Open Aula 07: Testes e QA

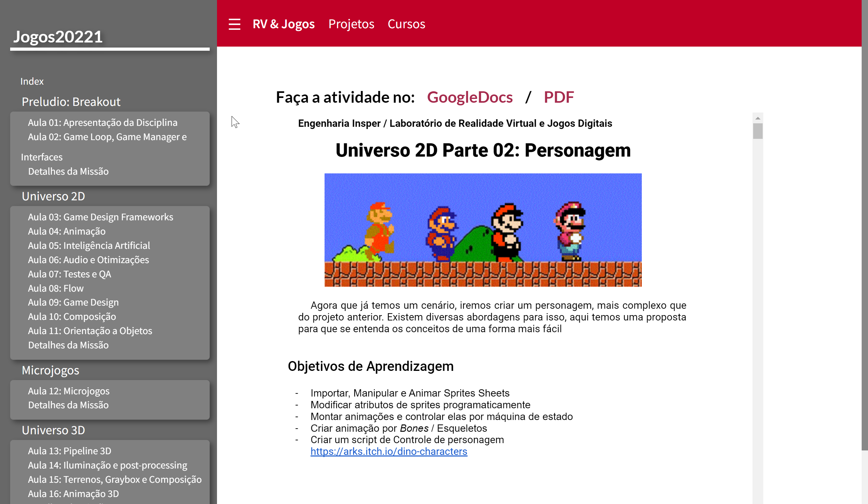(69, 274)
